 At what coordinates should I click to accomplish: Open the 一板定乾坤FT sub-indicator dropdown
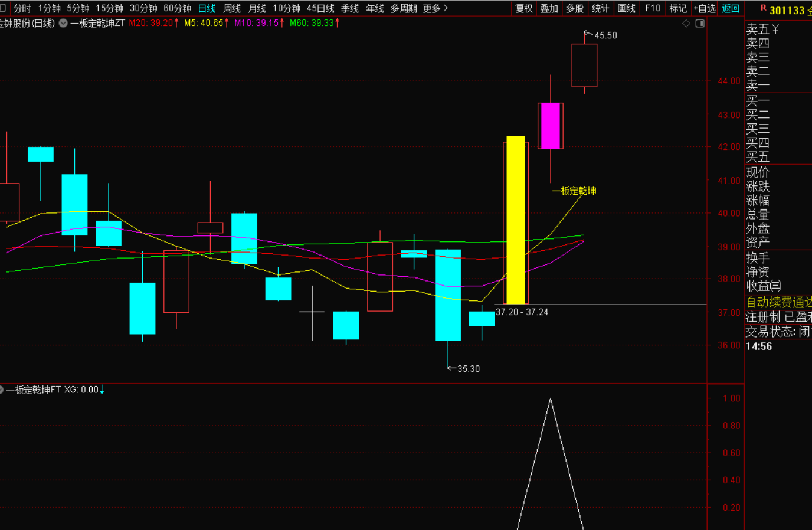2,390
